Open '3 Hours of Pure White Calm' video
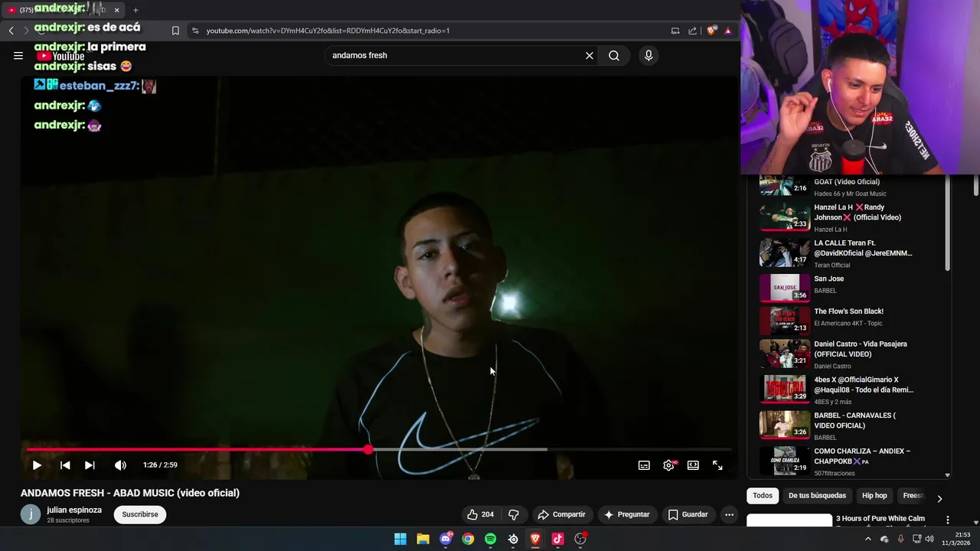Image resolution: width=980 pixels, height=551 pixels. [880, 519]
